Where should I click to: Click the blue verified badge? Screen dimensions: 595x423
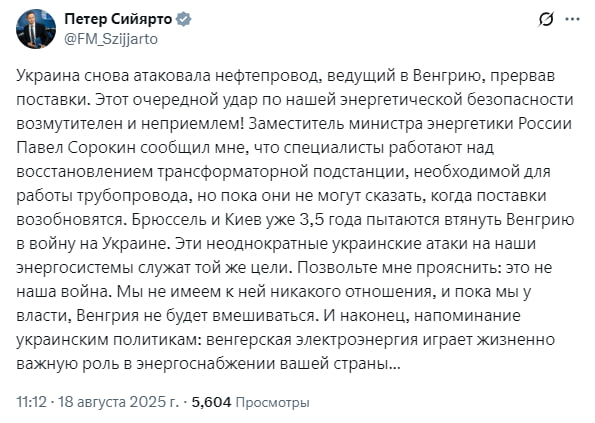184,19
